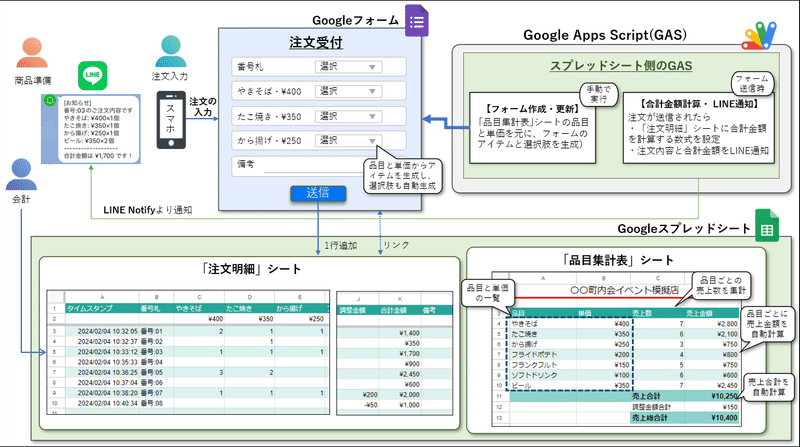Click the 注文入力 person icon
This screenshot has height=447, width=800.
pyautogui.click(x=170, y=51)
